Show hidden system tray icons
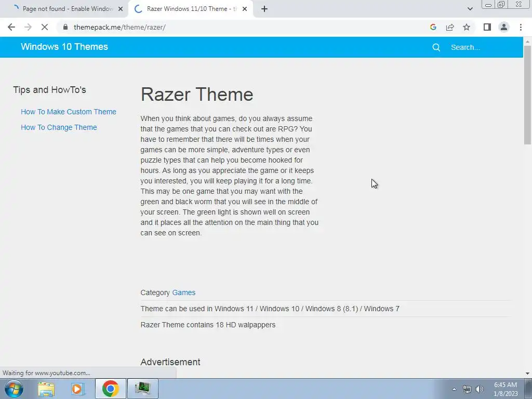Screen dimensions: 532x399 point(454,389)
